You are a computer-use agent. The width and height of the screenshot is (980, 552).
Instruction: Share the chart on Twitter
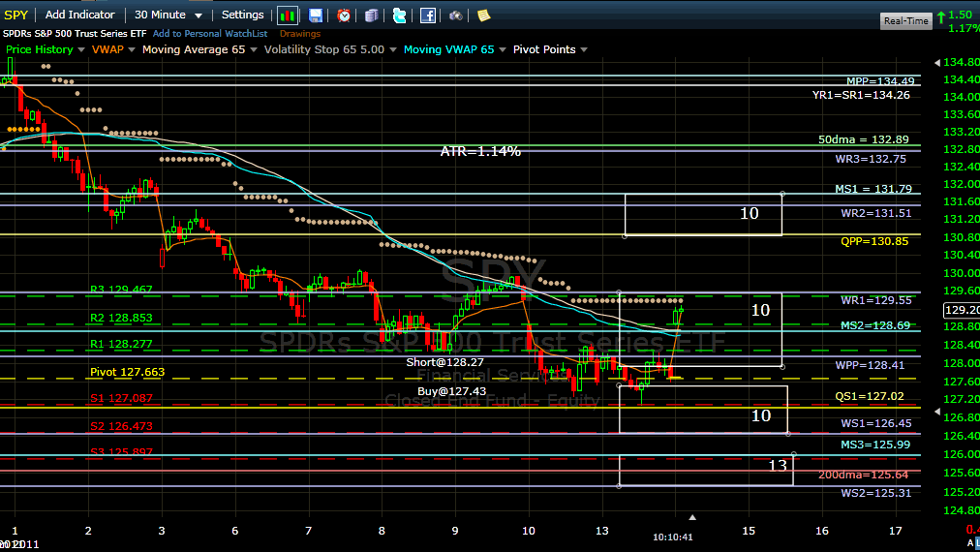(x=399, y=15)
